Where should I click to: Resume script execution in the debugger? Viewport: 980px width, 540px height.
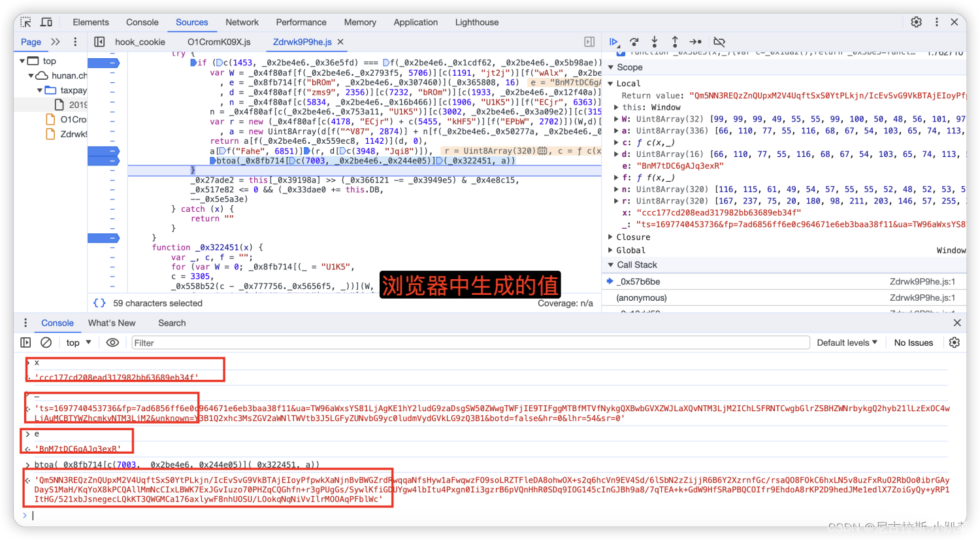(614, 42)
